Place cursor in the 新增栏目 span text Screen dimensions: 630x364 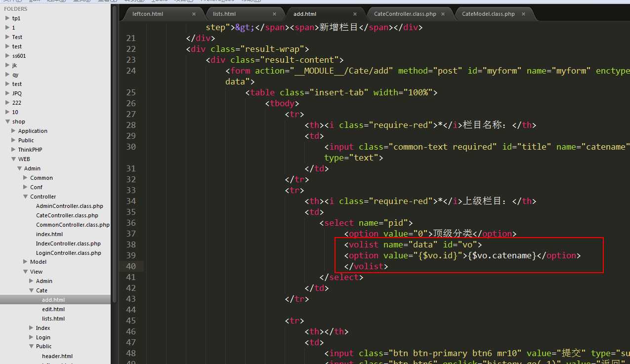coord(339,27)
